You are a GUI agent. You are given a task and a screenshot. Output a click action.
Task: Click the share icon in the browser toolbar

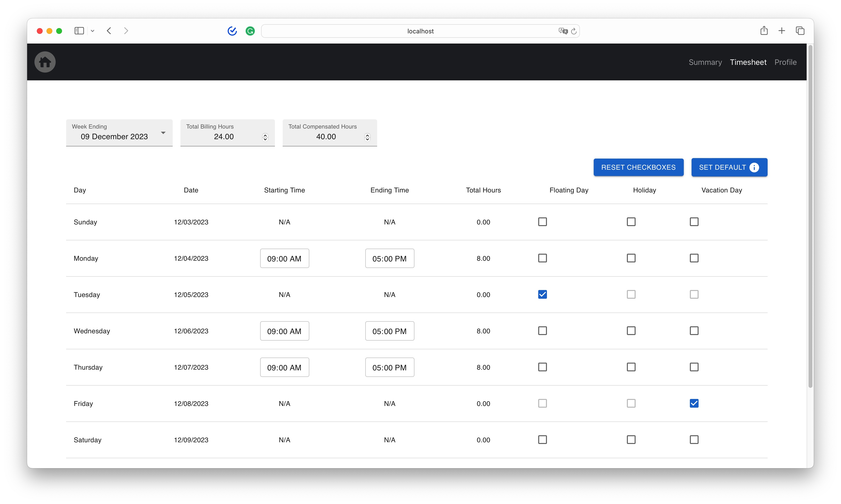[x=764, y=31]
